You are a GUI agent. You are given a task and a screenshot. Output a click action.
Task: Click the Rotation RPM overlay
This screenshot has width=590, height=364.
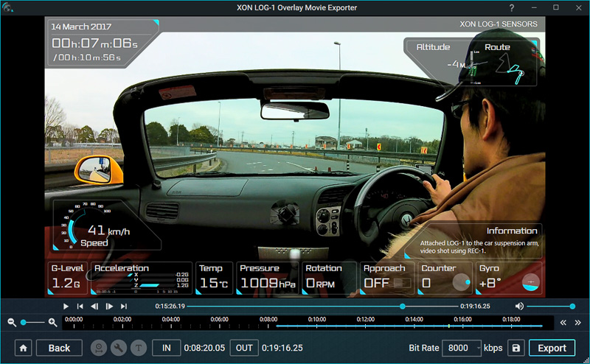tap(329, 278)
